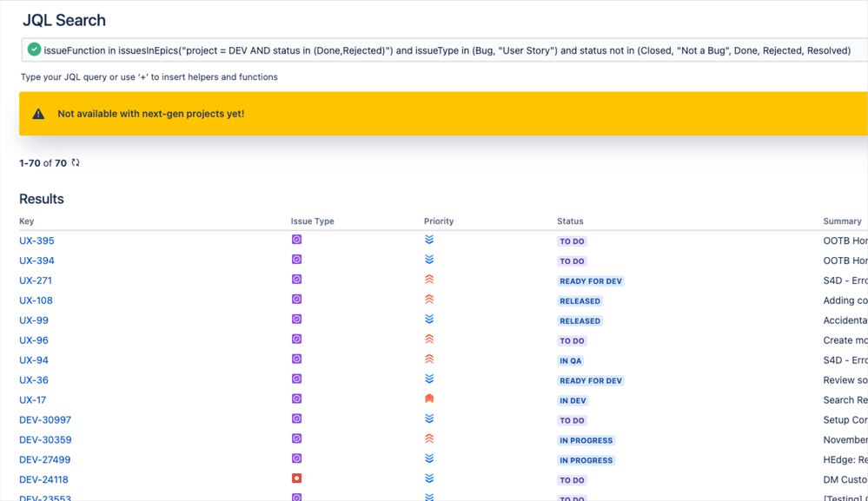The width and height of the screenshot is (868, 501).
Task: Click the IN DEV status of UX-17
Action: point(573,400)
